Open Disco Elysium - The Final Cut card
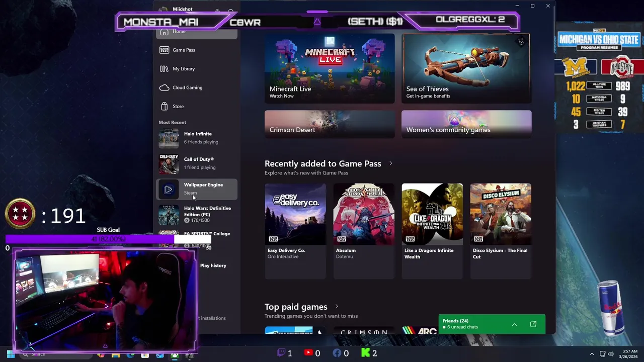Screen dimensions: 644x362 (501, 231)
